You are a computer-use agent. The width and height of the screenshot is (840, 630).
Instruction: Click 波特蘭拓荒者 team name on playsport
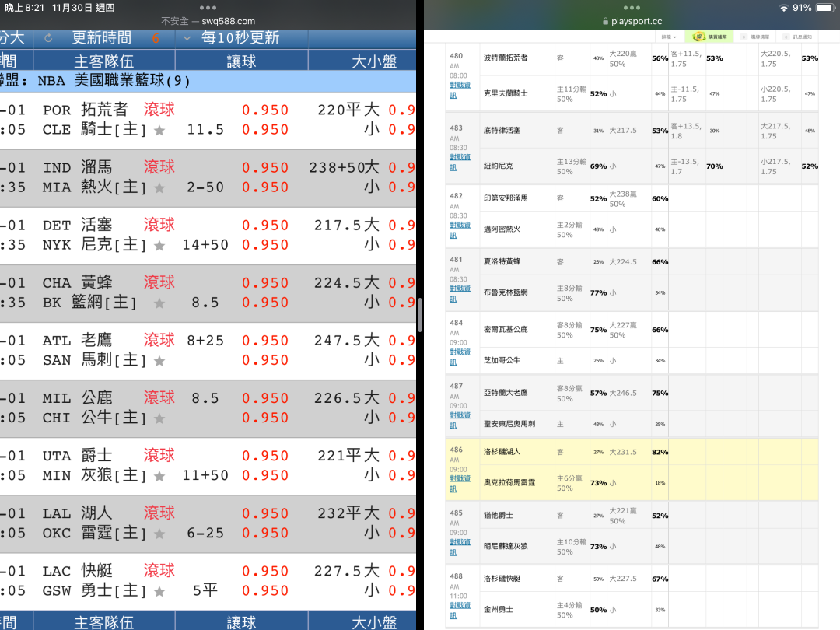pos(506,58)
